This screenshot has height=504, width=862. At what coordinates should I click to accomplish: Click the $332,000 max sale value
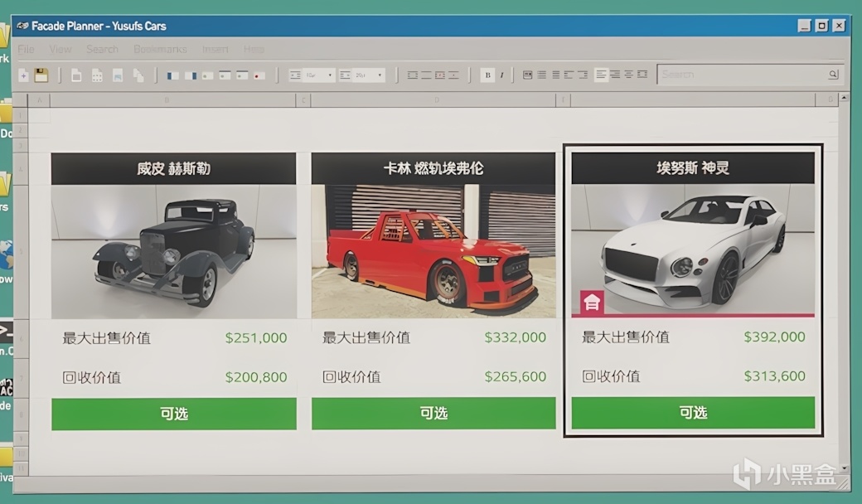pos(515,337)
